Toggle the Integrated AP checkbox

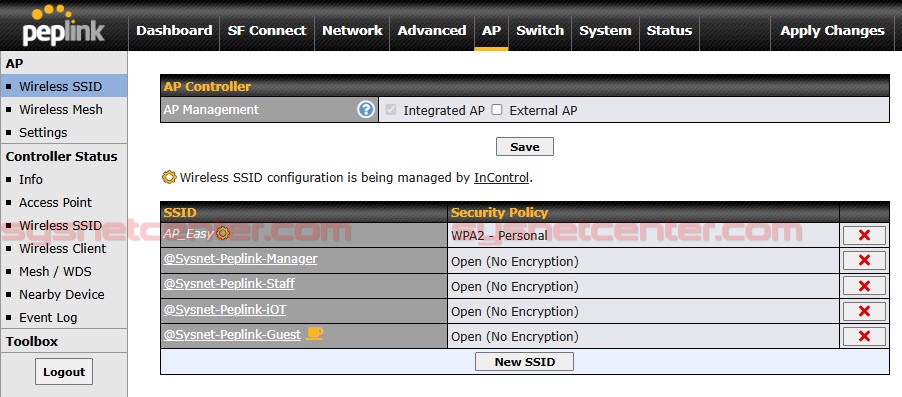pyautogui.click(x=391, y=110)
